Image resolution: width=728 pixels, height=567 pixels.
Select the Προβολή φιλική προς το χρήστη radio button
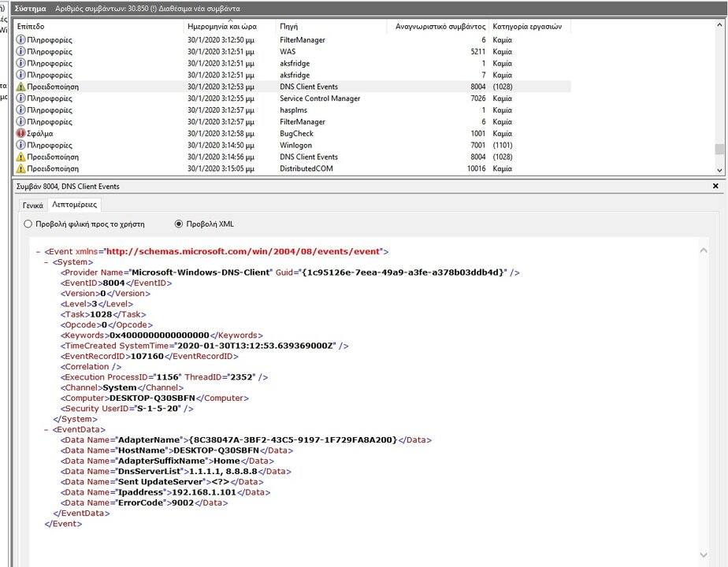pyautogui.click(x=28, y=224)
